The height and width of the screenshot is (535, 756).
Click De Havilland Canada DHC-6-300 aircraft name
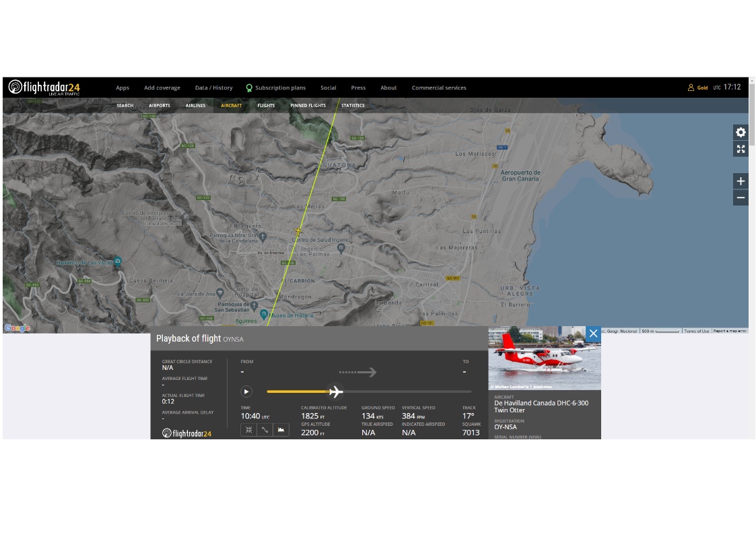541,406
